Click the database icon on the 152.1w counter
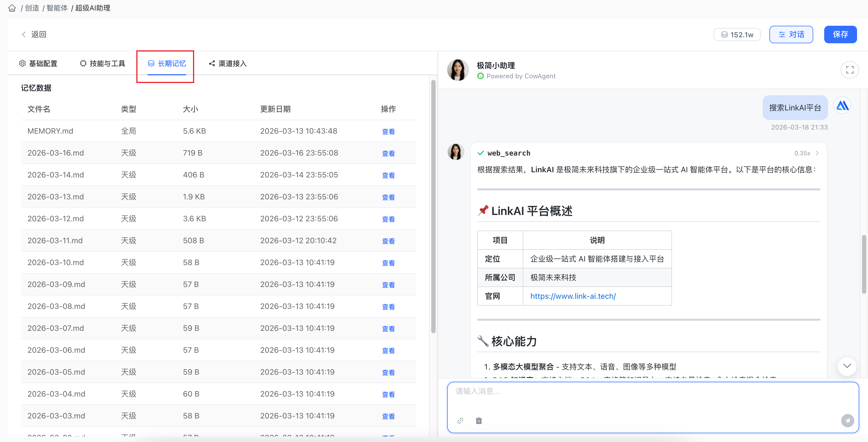Image resolution: width=868 pixels, height=442 pixels. [725, 34]
